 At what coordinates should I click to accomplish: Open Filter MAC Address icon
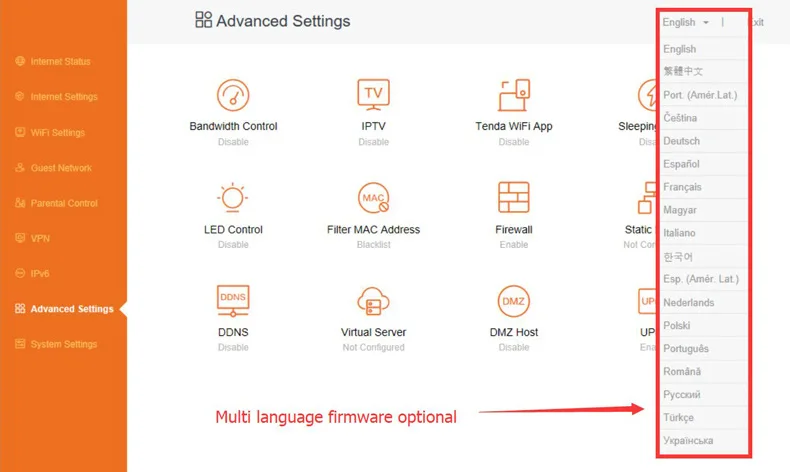pos(373,198)
